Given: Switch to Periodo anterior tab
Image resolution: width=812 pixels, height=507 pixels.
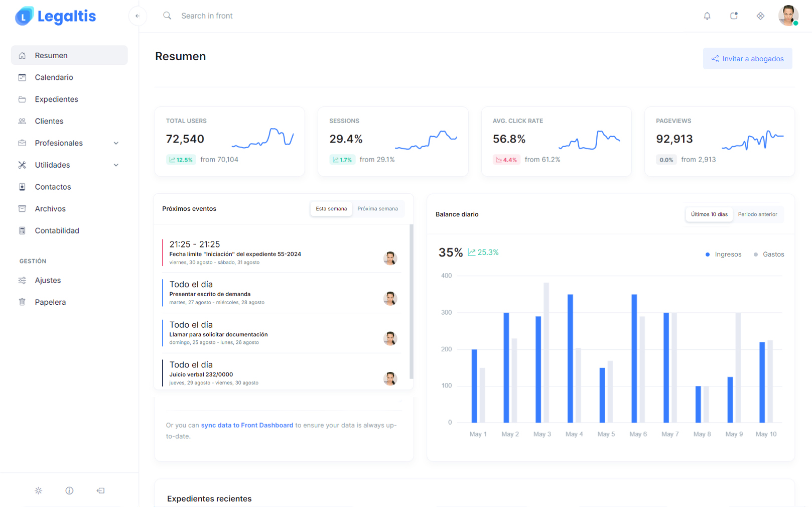Looking at the screenshot, I should (757, 214).
